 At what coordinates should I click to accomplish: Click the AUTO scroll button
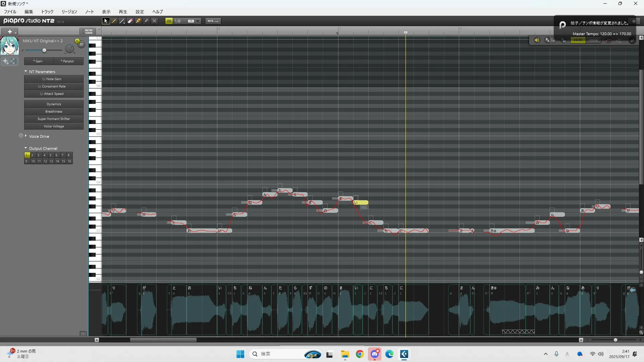[213, 21]
